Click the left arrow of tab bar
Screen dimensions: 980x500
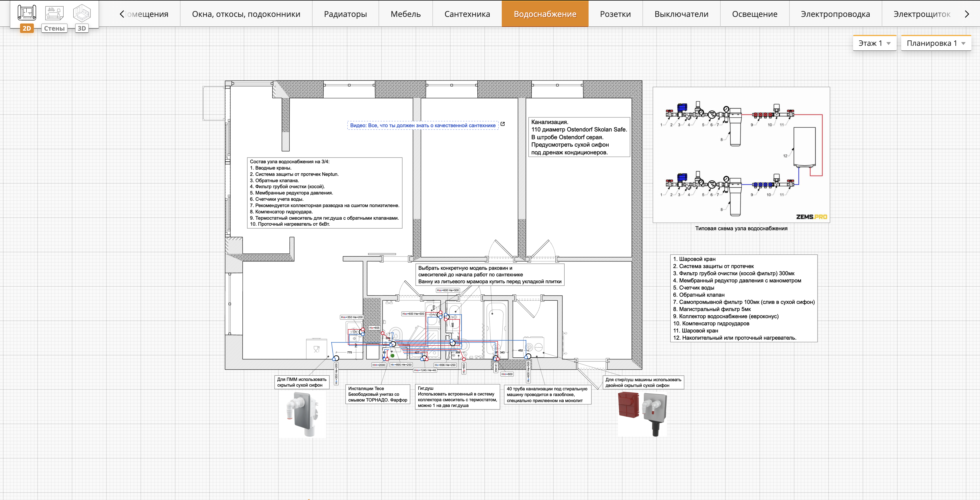pyautogui.click(x=122, y=14)
